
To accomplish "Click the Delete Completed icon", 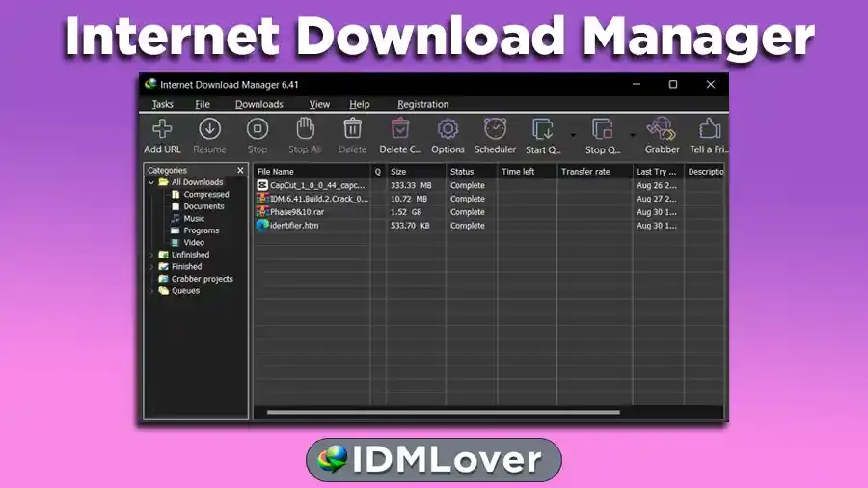I will coord(400,129).
